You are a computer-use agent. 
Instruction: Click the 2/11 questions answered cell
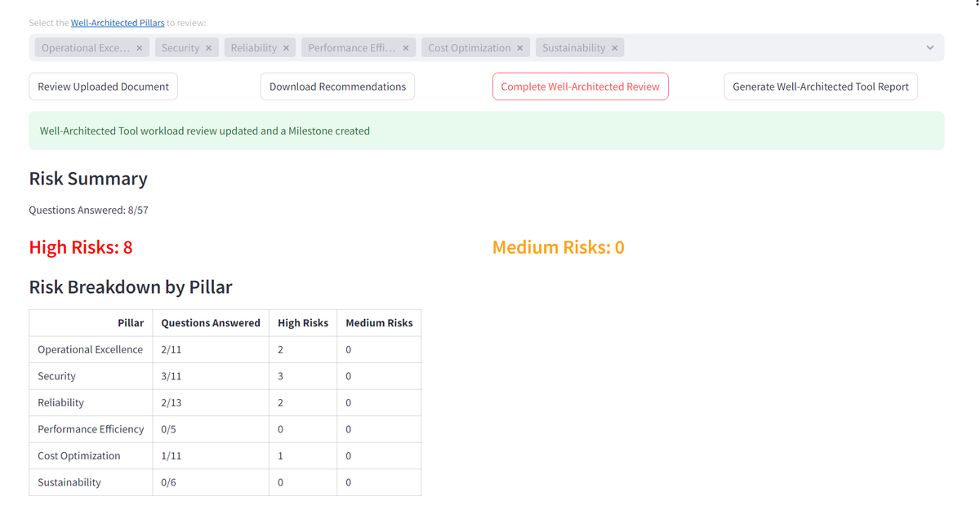pos(211,349)
